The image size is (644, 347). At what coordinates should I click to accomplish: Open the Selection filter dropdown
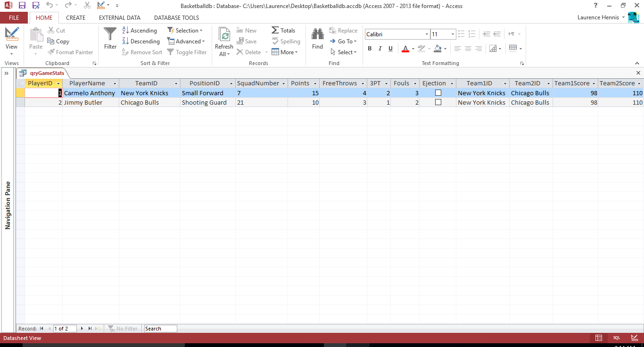tap(185, 31)
